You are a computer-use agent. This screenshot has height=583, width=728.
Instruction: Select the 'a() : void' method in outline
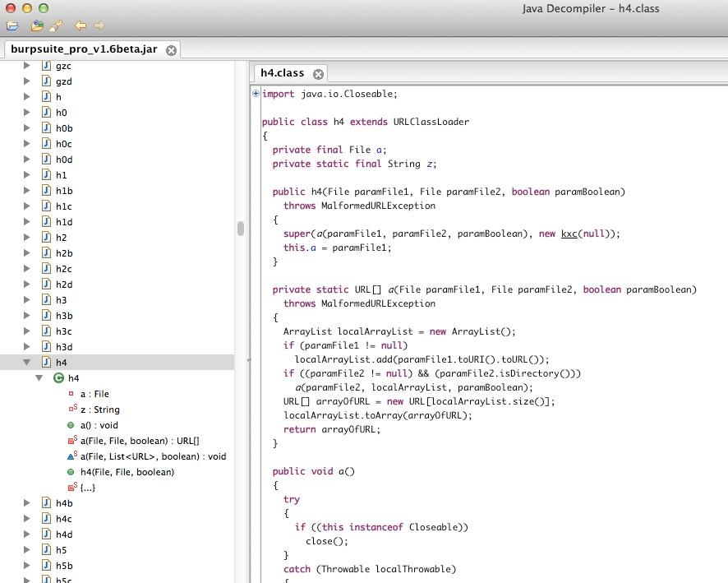click(x=99, y=425)
